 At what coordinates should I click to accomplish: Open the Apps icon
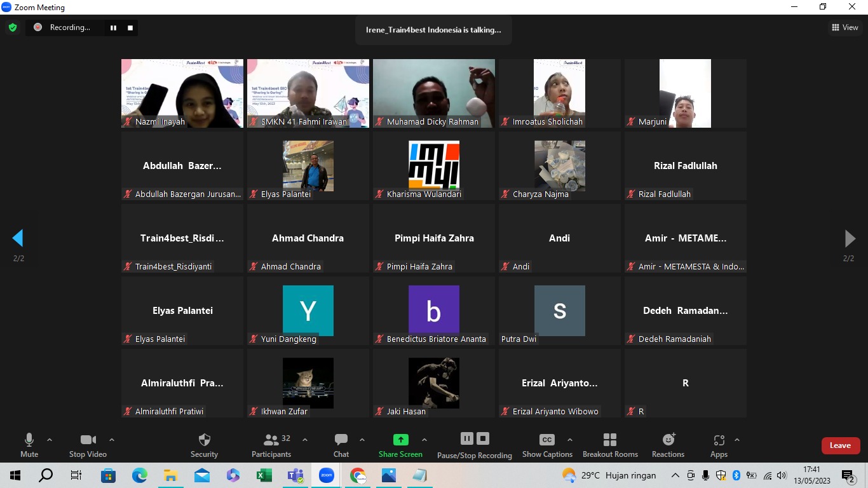point(719,440)
